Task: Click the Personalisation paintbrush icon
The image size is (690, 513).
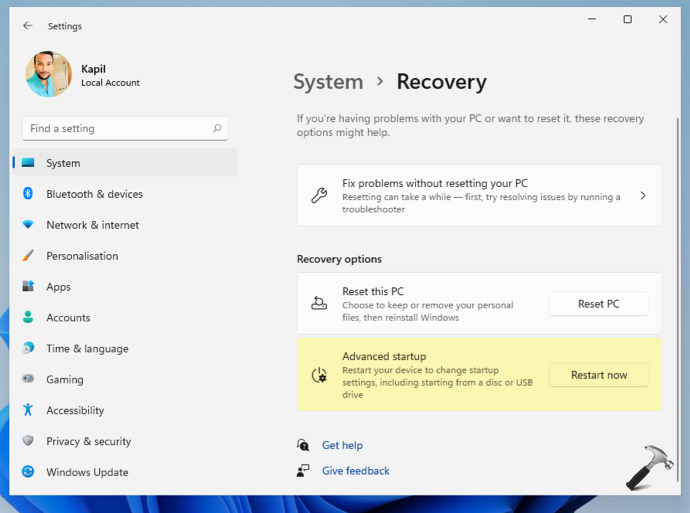Action: tap(28, 256)
